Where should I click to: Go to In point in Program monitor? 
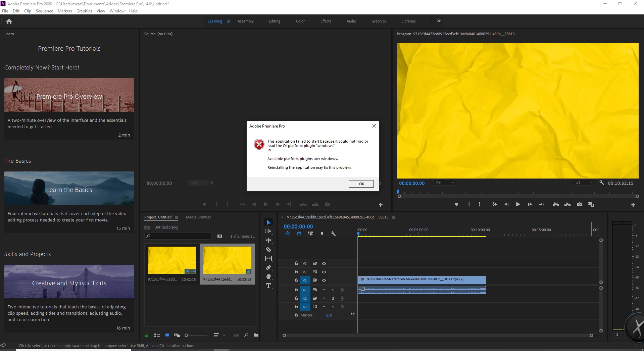495,204
